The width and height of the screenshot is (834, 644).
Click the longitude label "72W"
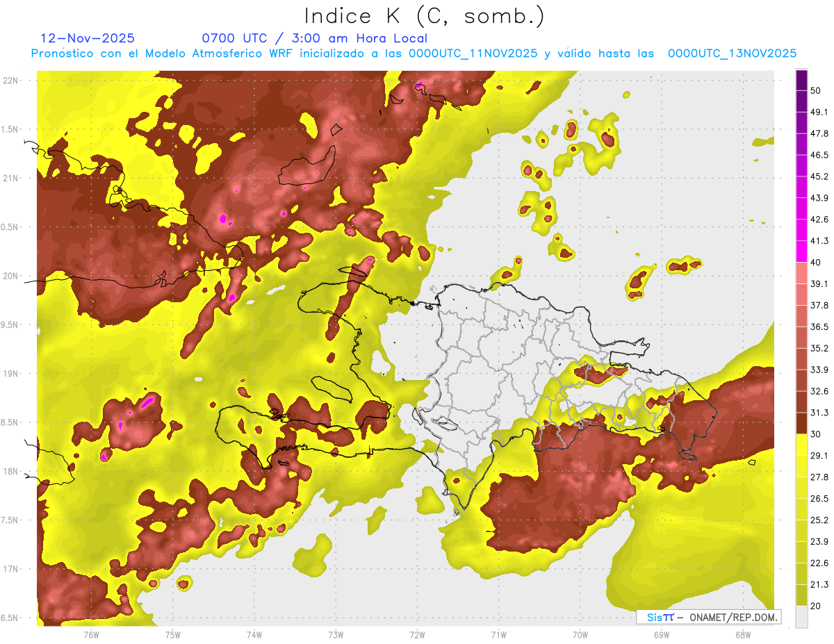point(417,634)
